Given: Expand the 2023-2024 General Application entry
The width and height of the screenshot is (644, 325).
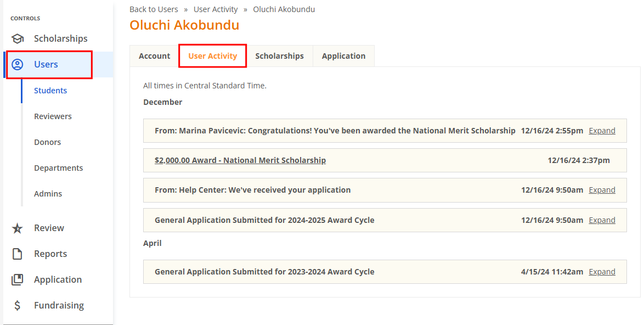Looking at the screenshot, I should pos(602,271).
